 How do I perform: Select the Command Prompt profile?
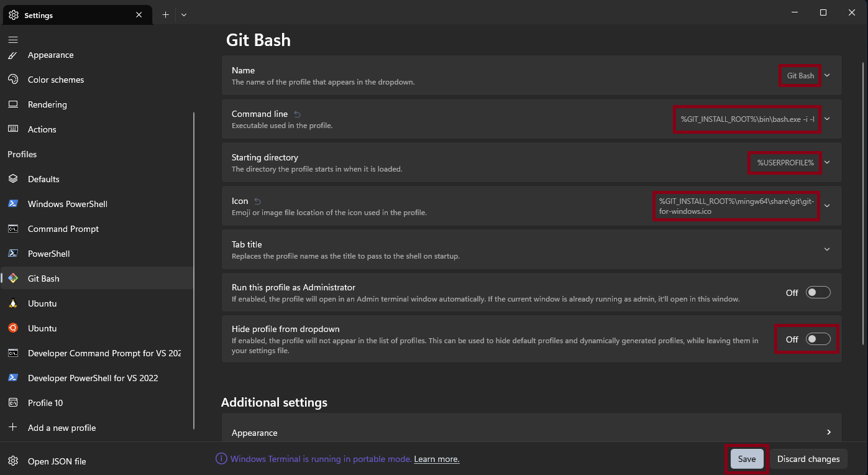63,228
